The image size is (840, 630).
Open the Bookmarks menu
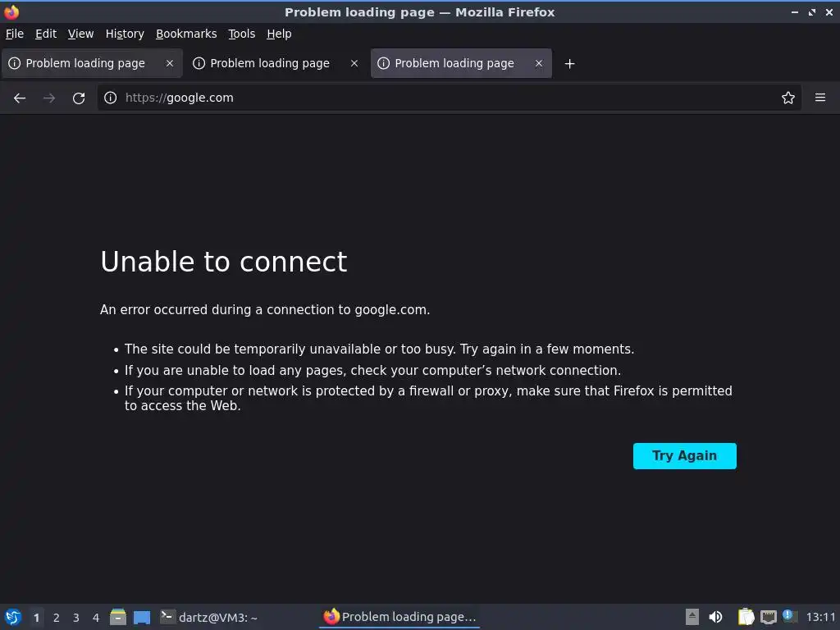186,34
